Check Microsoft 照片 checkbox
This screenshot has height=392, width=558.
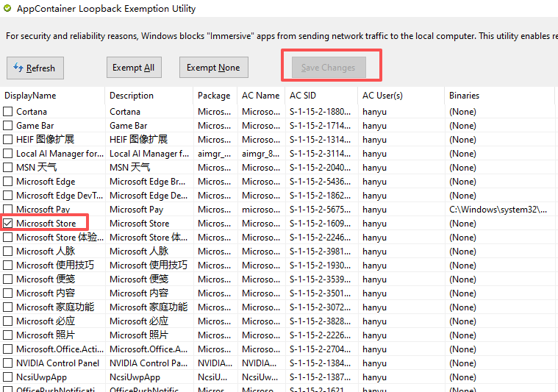[7, 335]
